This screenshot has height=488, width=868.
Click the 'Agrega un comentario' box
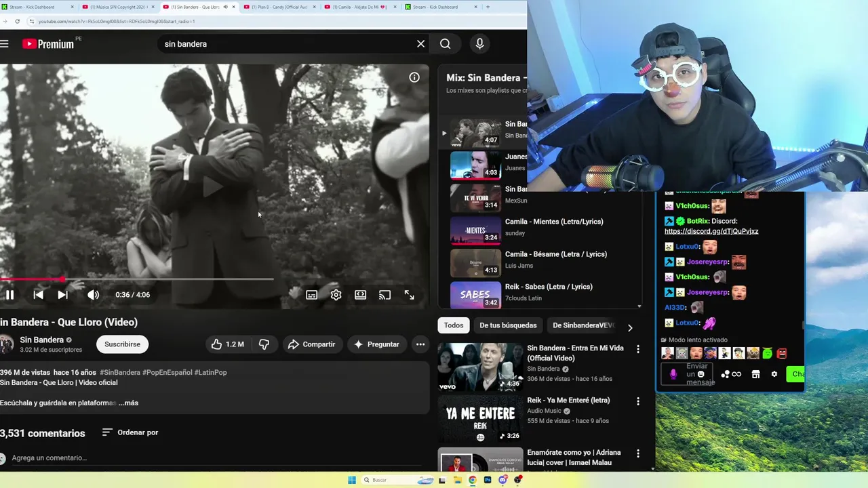coord(217,458)
